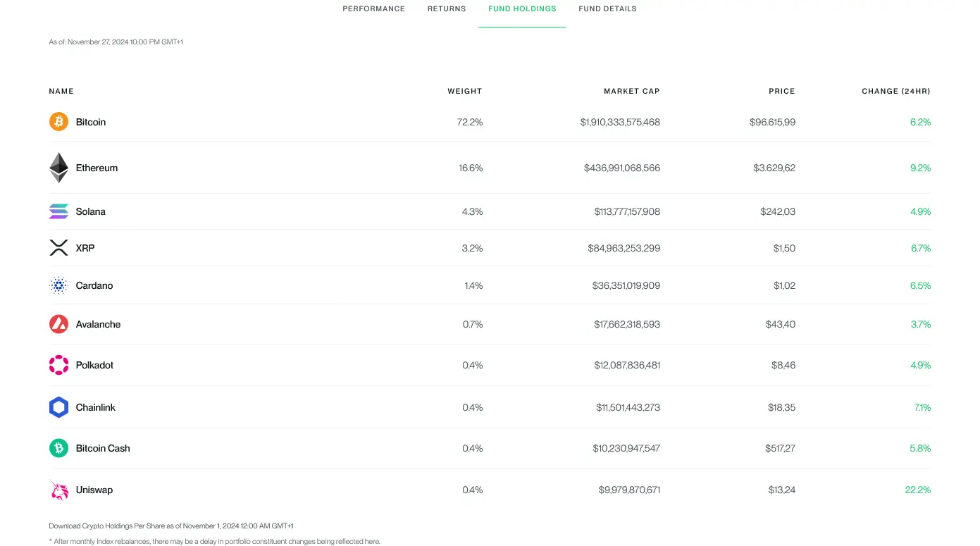Click the XRP logo icon
Viewport: 980px width, 546px height.
tap(58, 248)
